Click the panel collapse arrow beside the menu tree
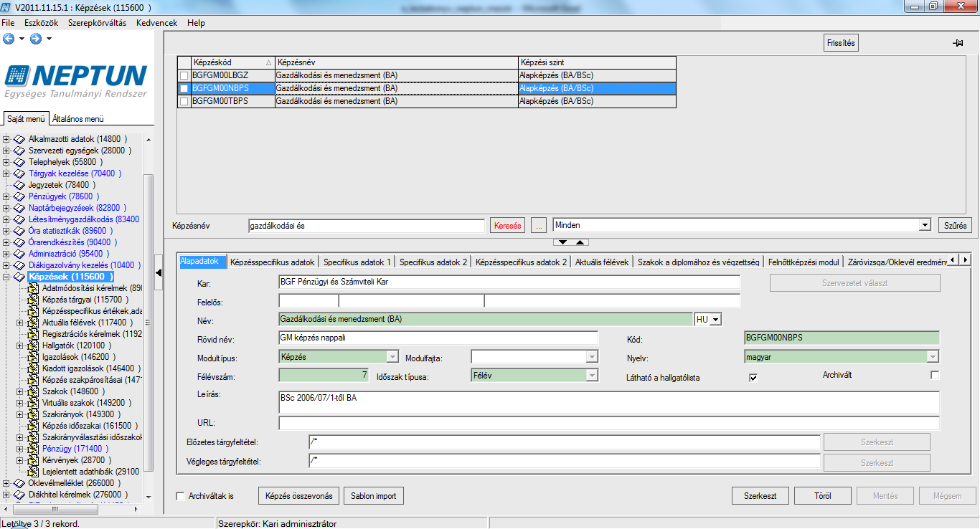This screenshot has height=529, width=980. pyautogui.click(x=159, y=272)
